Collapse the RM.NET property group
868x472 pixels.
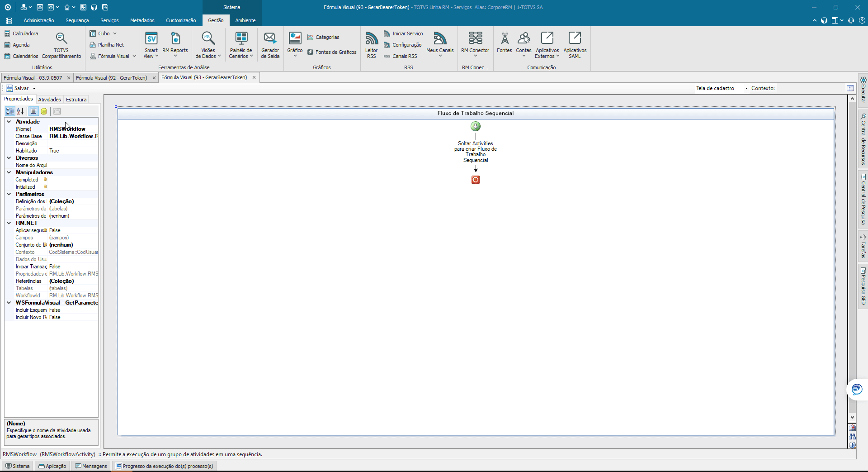click(9, 223)
